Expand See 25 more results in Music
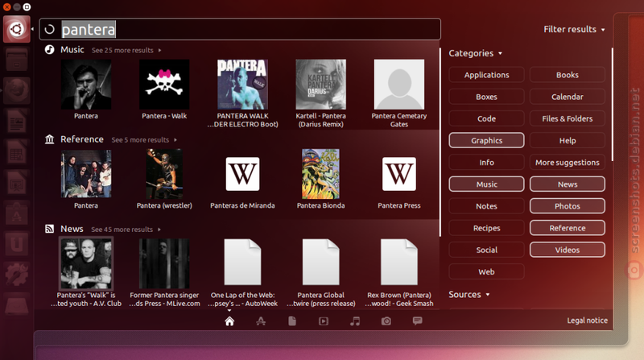Image resolution: width=644 pixels, height=360 pixels. tap(126, 50)
